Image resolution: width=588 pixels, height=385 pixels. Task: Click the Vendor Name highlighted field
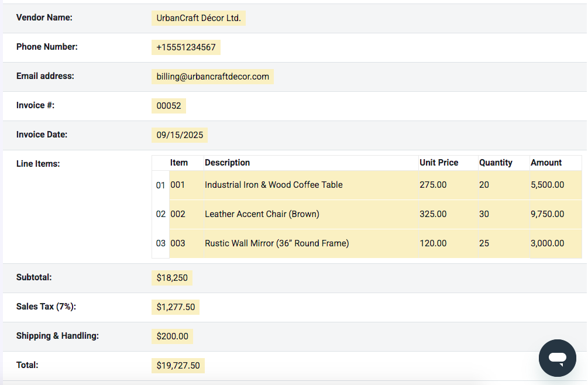tap(198, 18)
